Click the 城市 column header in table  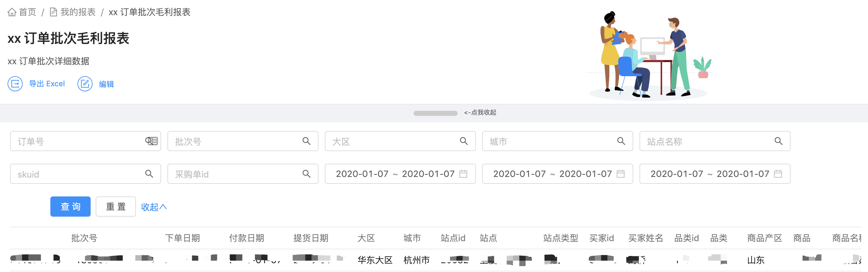412,238
